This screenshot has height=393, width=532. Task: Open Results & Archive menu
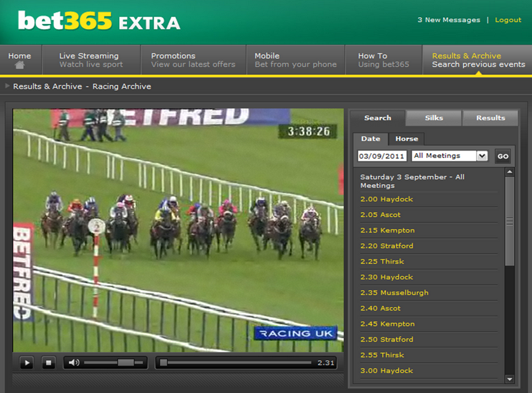tap(477, 60)
